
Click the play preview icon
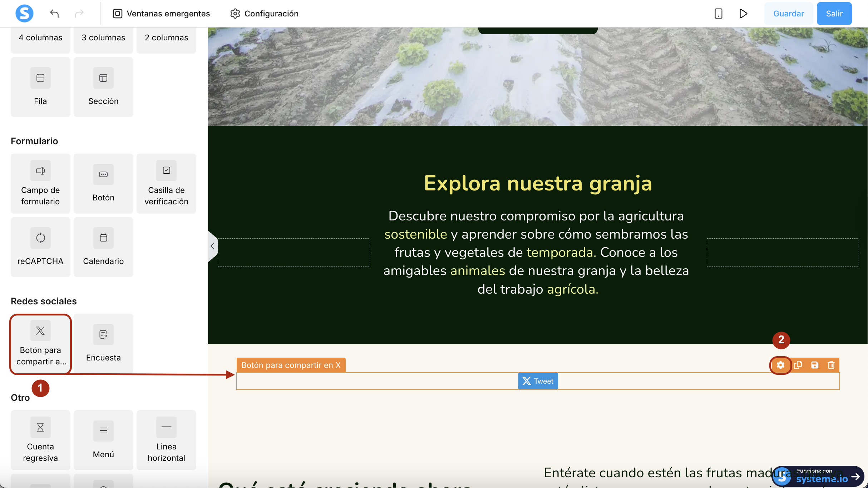tap(743, 14)
